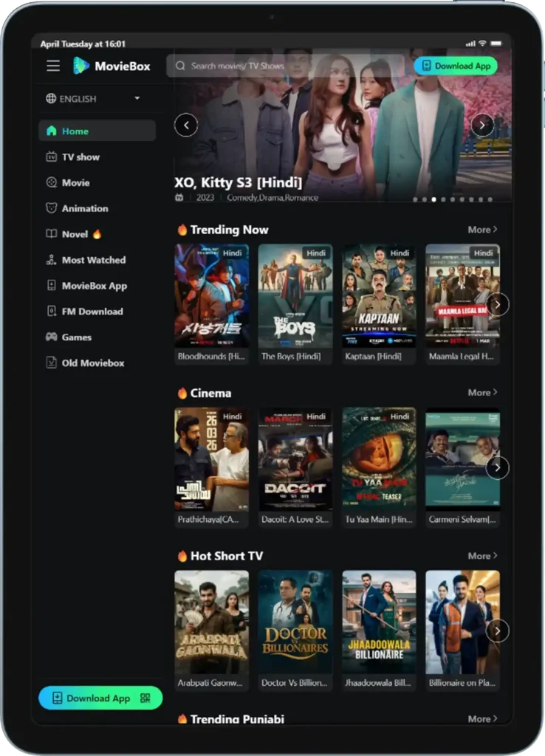The height and width of the screenshot is (756, 545).
Task: Open the Prathichaya poster
Action: pos(212,459)
